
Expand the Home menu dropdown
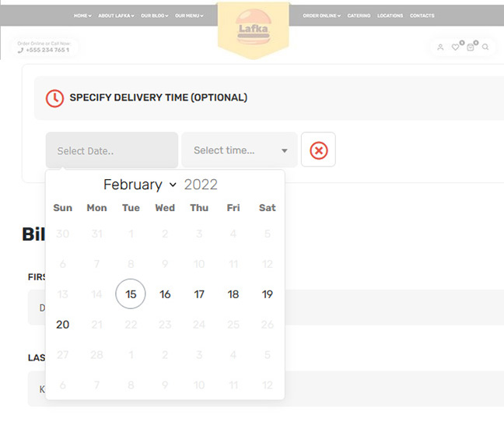coord(82,16)
